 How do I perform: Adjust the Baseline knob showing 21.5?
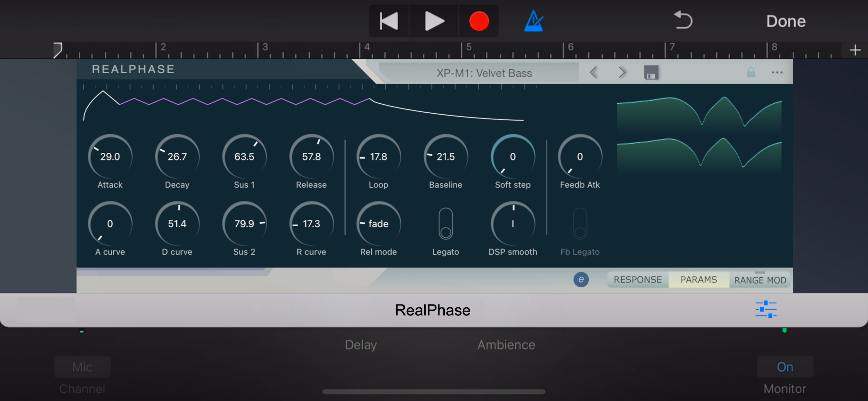[x=445, y=157]
